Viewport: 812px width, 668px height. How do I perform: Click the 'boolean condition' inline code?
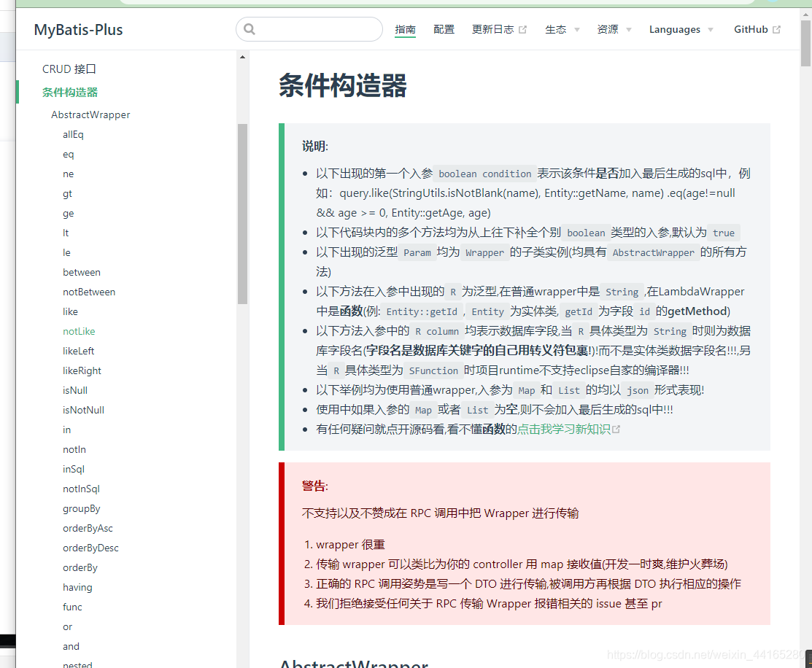tap(484, 174)
